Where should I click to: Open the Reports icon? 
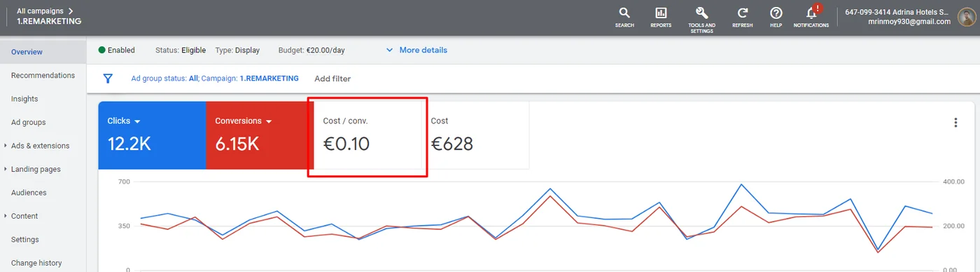[x=661, y=13]
